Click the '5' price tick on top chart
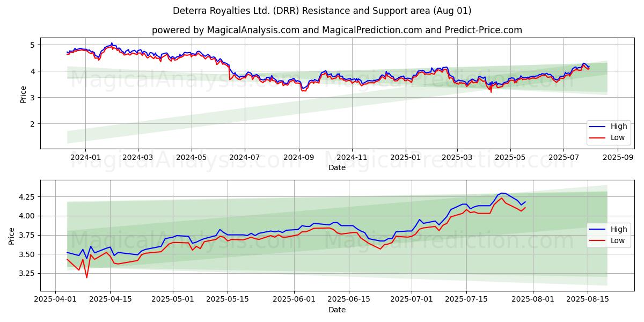Image resolution: width=644 pixels, height=322 pixels. pos(34,45)
